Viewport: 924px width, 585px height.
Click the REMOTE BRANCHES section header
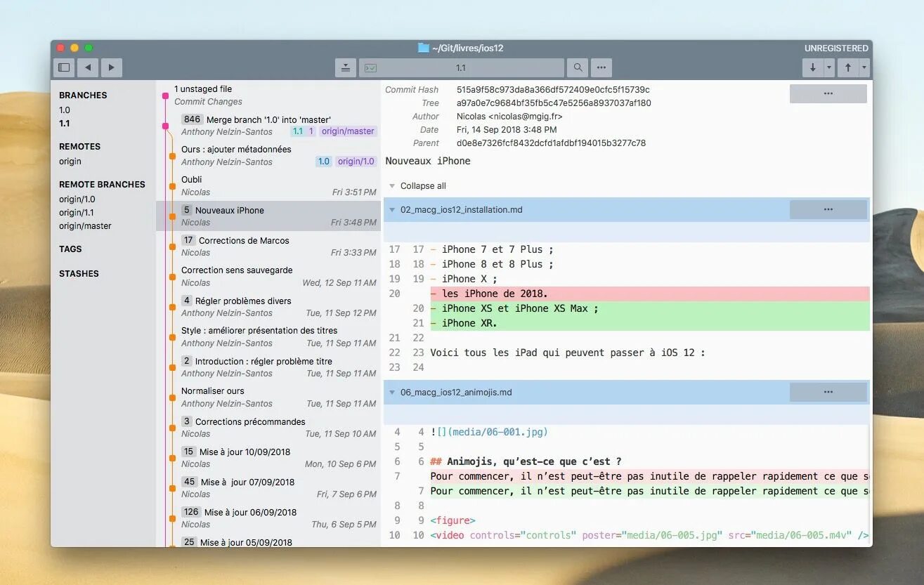point(102,185)
